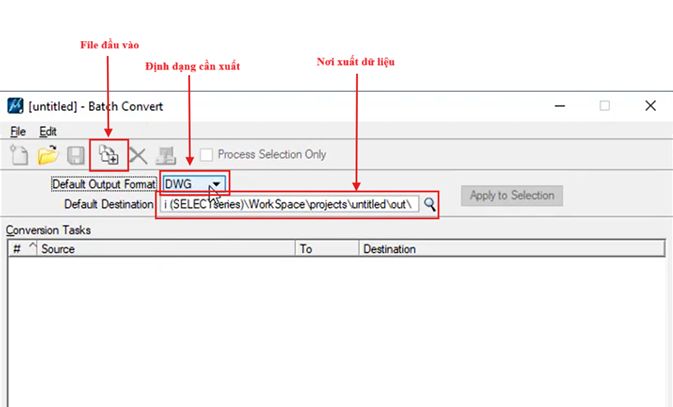The image size is (673, 407).
Task: Click the Save job floppy disk icon
Action: [75, 155]
